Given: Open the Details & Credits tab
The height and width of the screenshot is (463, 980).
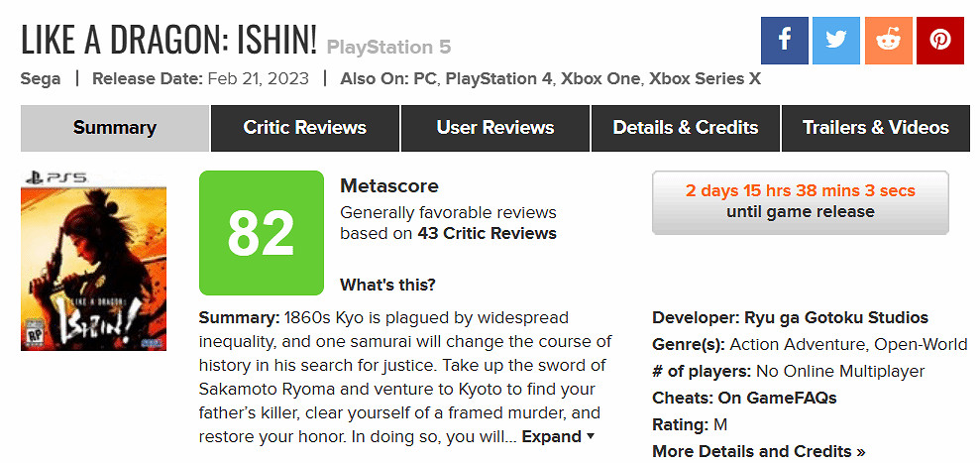Looking at the screenshot, I should tap(686, 128).
